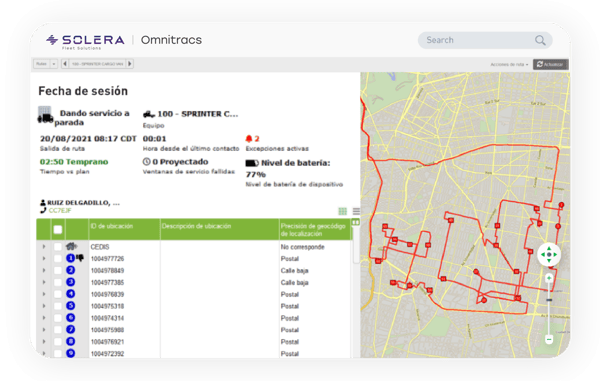Click stop number 7 blue circle icon
This screenshot has width=600, height=381.
(x=70, y=329)
